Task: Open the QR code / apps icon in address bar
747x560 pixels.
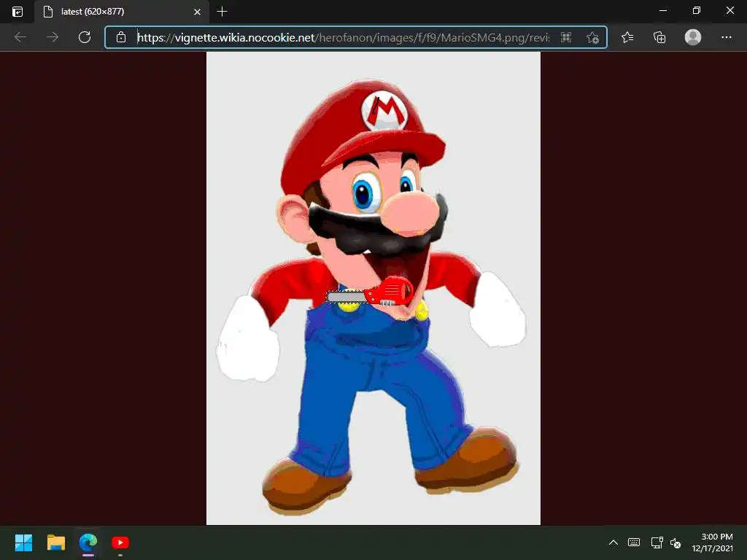Action: tap(566, 37)
